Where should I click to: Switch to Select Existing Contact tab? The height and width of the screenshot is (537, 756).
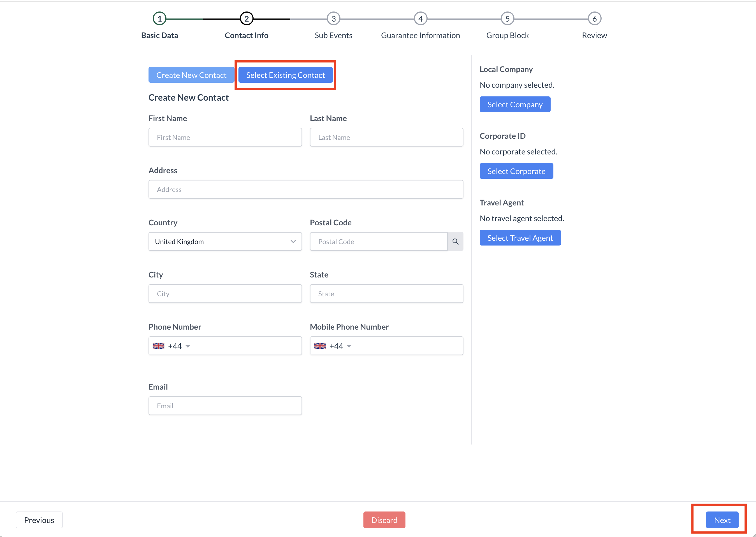285,75
